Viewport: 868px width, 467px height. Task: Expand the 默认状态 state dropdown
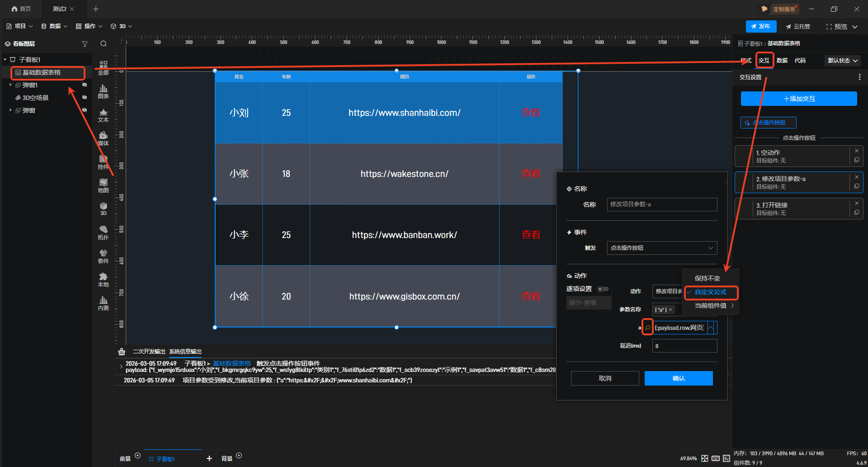842,61
